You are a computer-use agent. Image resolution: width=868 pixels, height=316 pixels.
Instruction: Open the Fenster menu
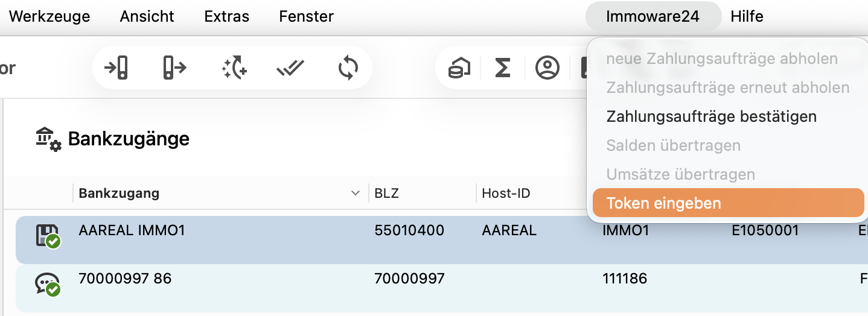(x=307, y=16)
